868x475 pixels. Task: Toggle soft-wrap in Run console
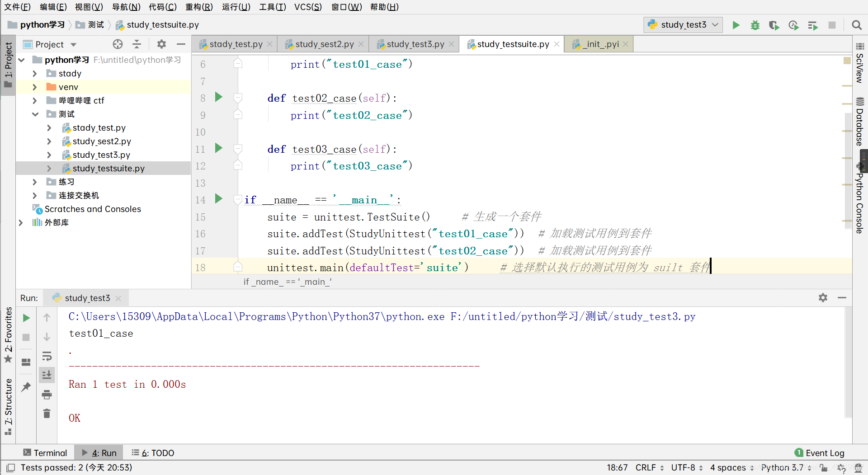point(47,356)
